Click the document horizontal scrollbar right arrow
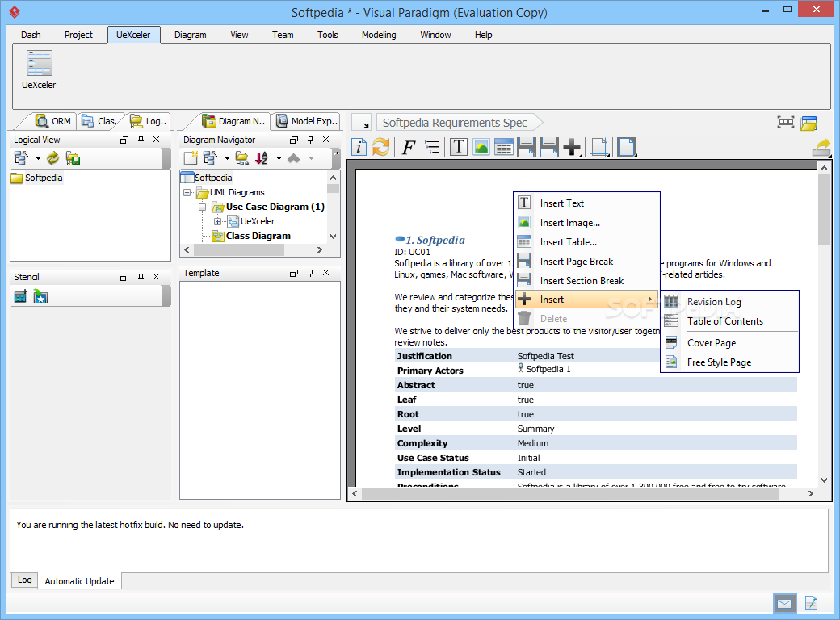This screenshot has width=840, height=620. 811,493
